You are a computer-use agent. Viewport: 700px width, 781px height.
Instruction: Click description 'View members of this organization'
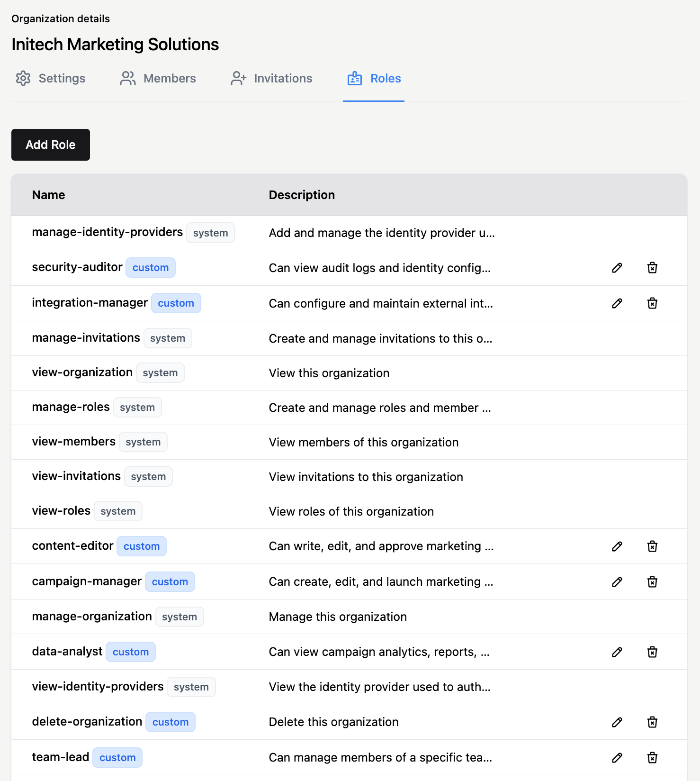(364, 442)
